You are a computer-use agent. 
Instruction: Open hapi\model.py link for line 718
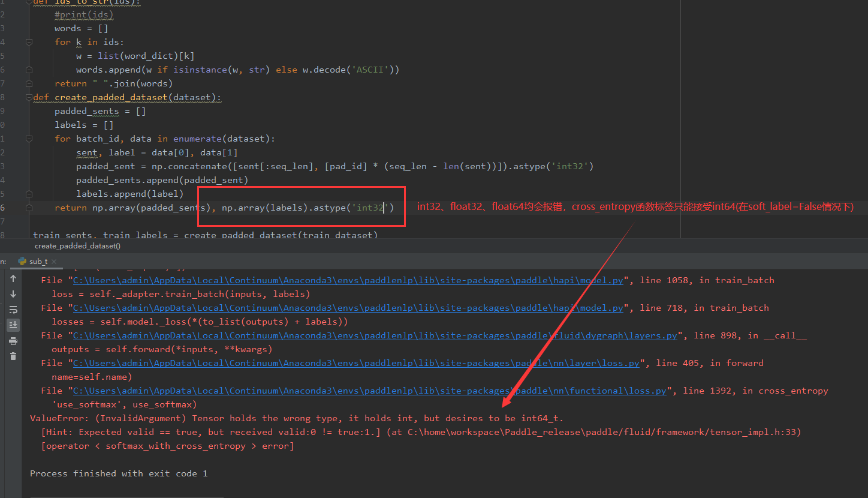tap(348, 308)
